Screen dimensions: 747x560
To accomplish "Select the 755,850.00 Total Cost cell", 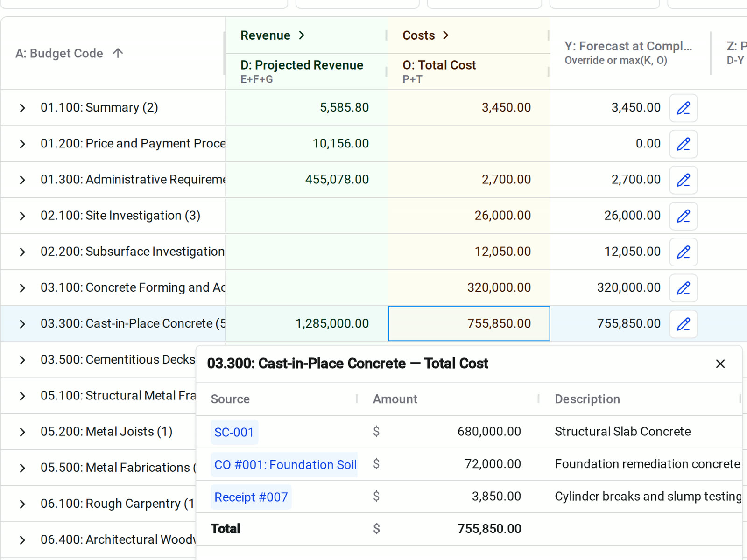I will coord(469,324).
